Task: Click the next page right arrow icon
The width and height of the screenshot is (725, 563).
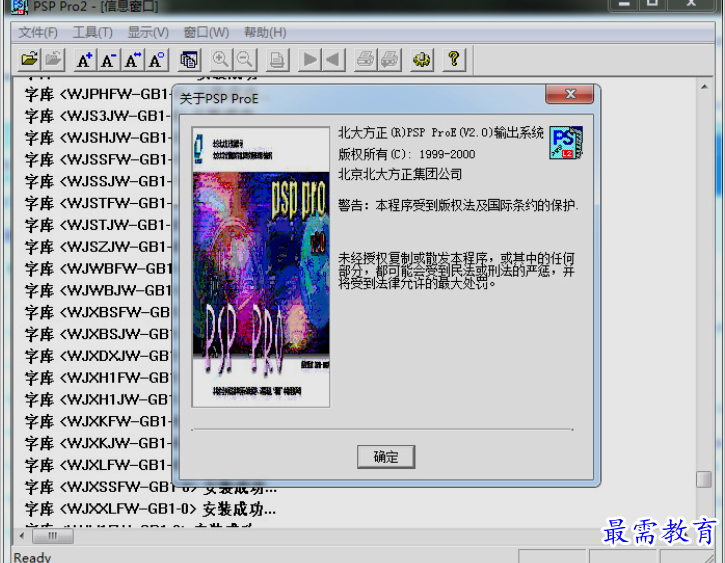Action: [310, 60]
